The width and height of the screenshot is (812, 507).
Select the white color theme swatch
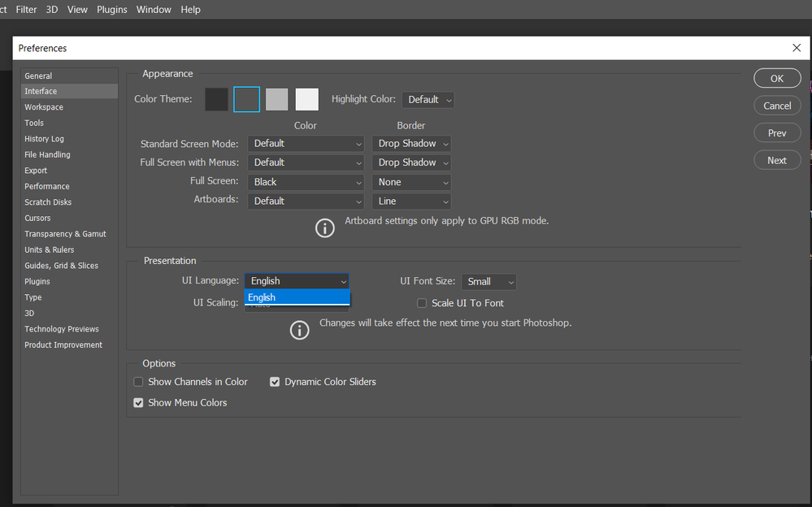click(307, 99)
